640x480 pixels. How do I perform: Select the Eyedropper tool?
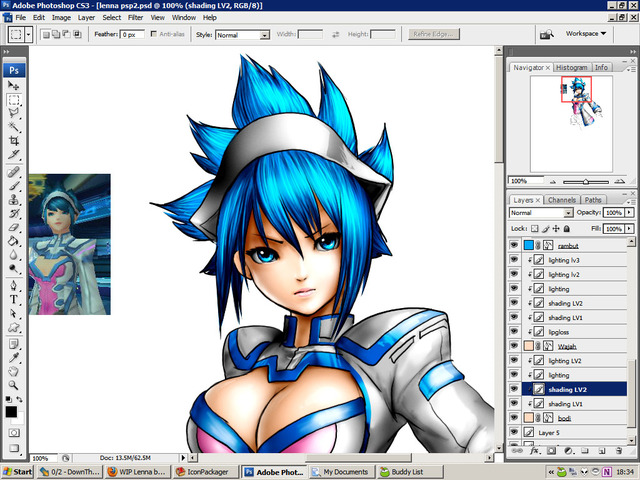pyautogui.click(x=13, y=358)
